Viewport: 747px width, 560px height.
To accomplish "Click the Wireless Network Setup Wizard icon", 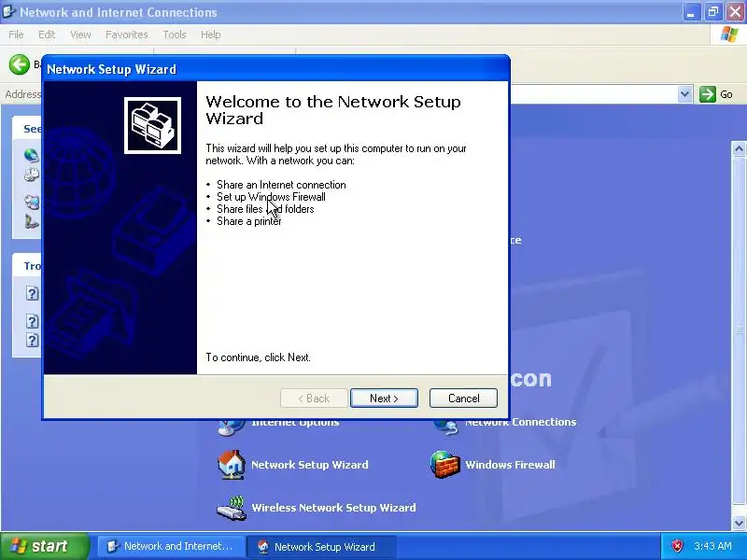I will coord(232,508).
